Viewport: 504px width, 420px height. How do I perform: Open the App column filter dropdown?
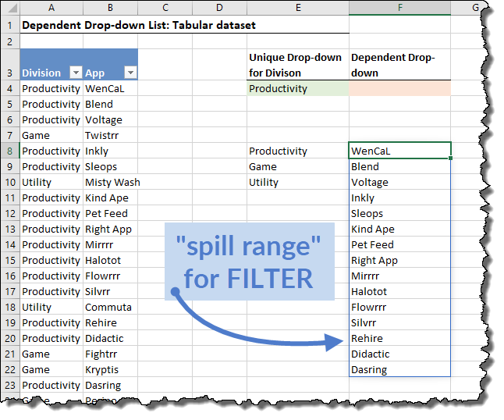(x=130, y=73)
